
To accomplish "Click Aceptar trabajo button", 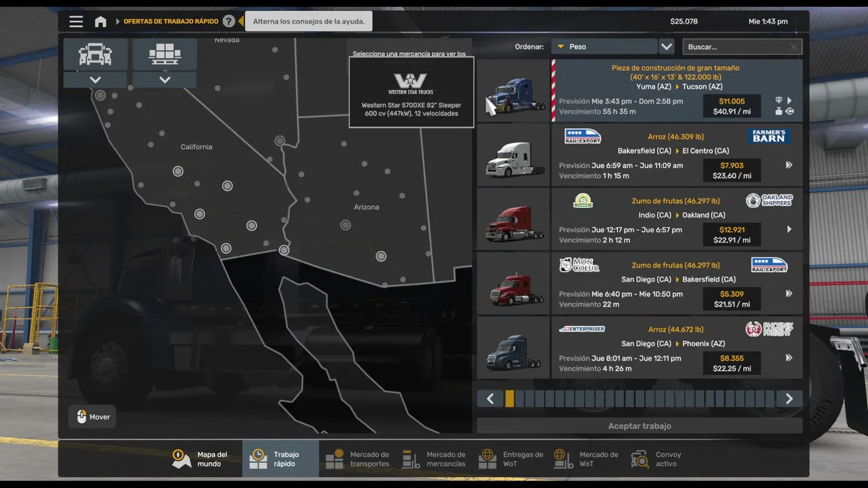I will (x=639, y=426).
